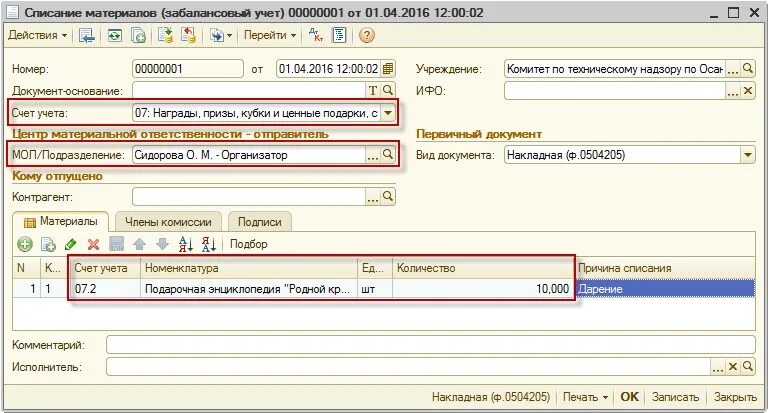This screenshot has width=768, height=413.
Task: Switch to the Члены комиссии tab
Action: pos(168,222)
